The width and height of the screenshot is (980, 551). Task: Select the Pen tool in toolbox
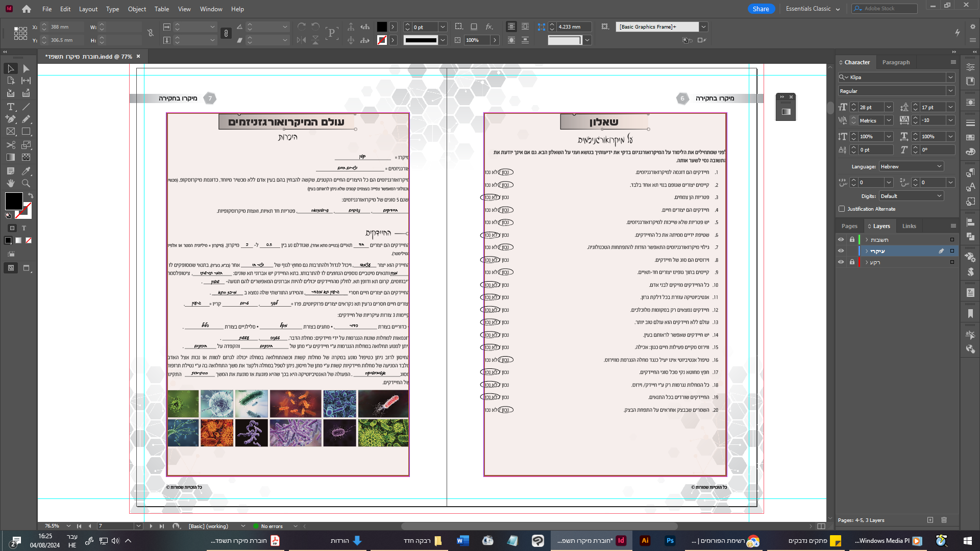pyautogui.click(x=10, y=119)
